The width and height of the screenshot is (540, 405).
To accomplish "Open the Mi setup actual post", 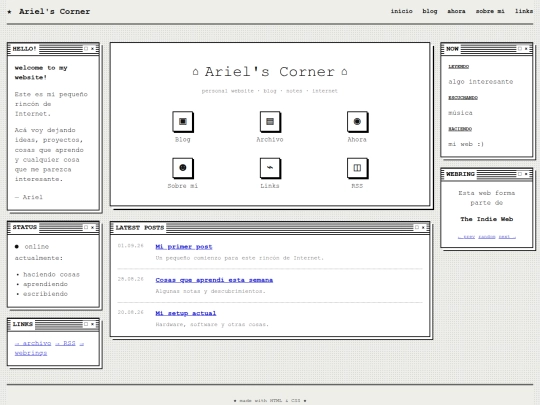I will point(186,313).
